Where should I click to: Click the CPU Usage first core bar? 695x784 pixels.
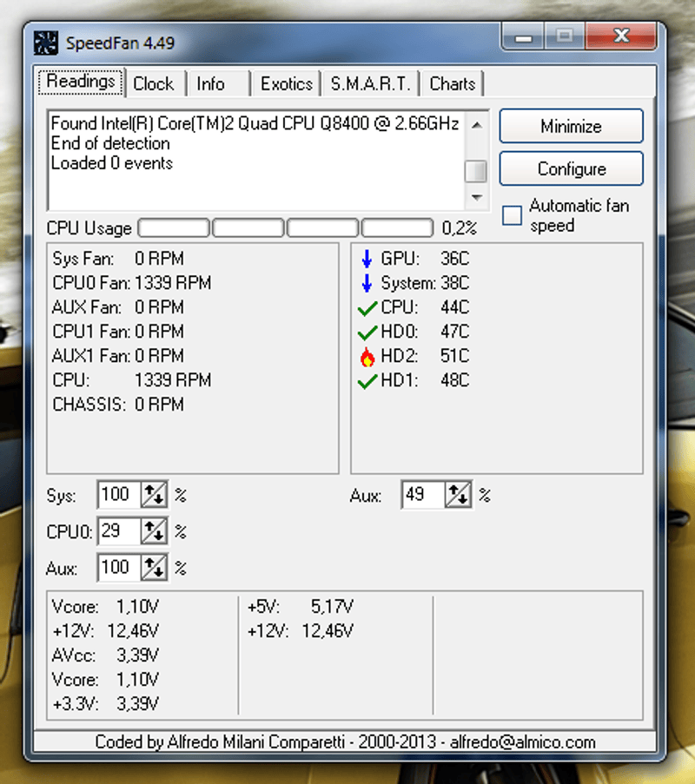coord(174,228)
